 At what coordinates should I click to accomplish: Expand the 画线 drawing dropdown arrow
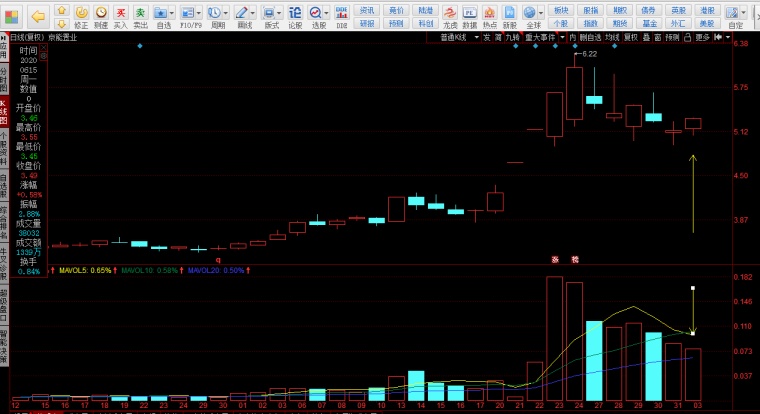pyautogui.click(x=253, y=13)
